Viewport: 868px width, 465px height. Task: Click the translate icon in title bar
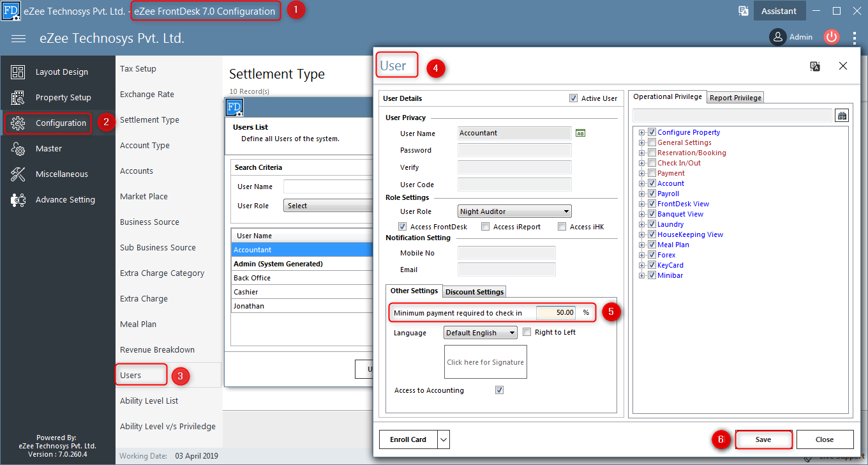tap(744, 11)
